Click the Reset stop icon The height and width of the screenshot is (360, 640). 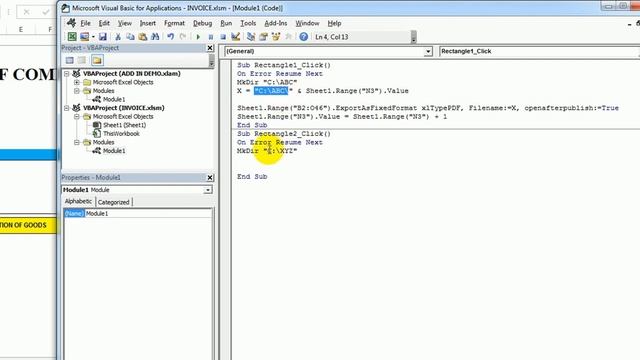223,37
